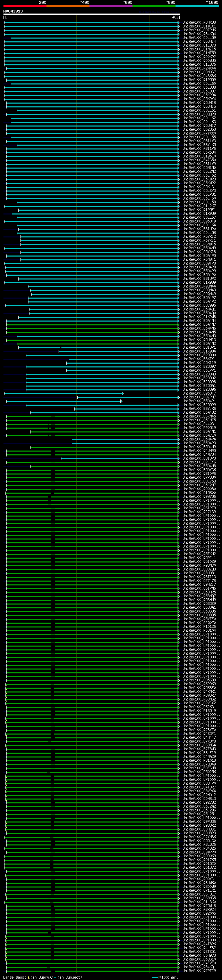Viewport: 222px width, 980px height.
Task: Select hit label UniRef100_Q95UT9
Action: pos(199,221)
